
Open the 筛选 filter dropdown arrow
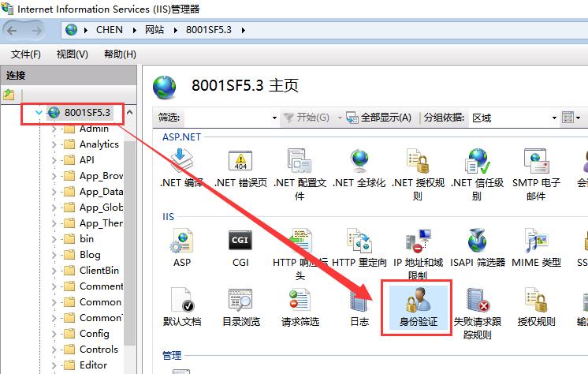click(x=274, y=118)
